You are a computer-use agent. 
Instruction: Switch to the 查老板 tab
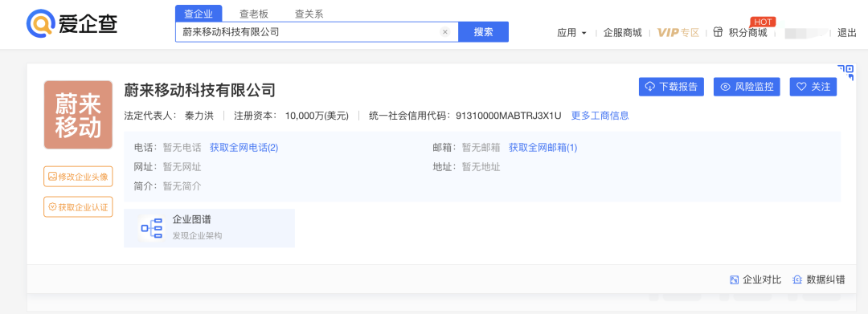(x=253, y=14)
